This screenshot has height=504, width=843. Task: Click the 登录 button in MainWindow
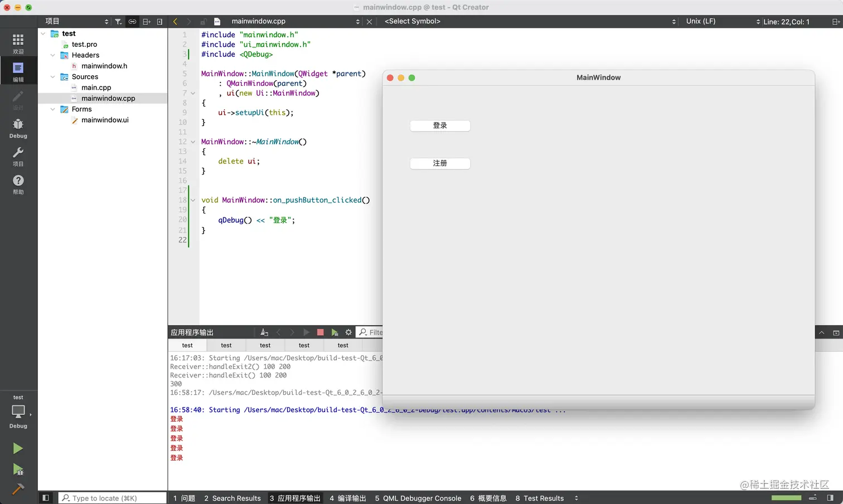(x=440, y=125)
